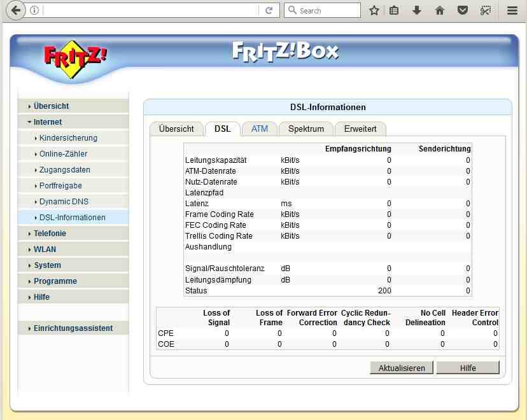Click the Cyclic Redundancy Check header
Screen dimensions: 527x420
click(x=366, y=318)
